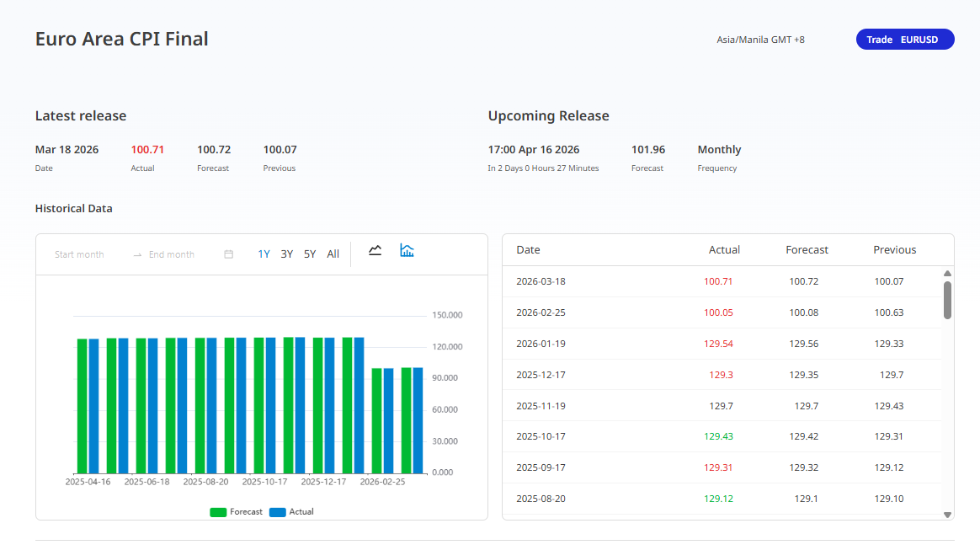Toggle Forecast series in chart legend

click(x=246, y=511)
